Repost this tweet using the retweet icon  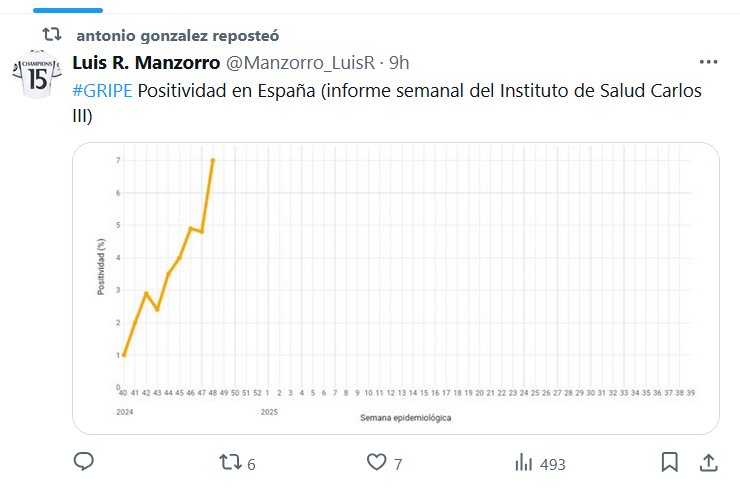click(230, 463)
